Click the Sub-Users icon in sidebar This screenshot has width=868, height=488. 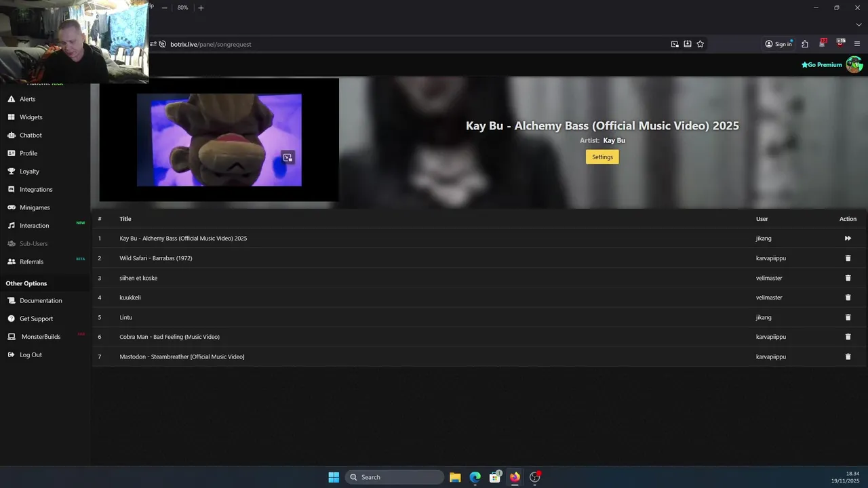click(x=12, y=243)
